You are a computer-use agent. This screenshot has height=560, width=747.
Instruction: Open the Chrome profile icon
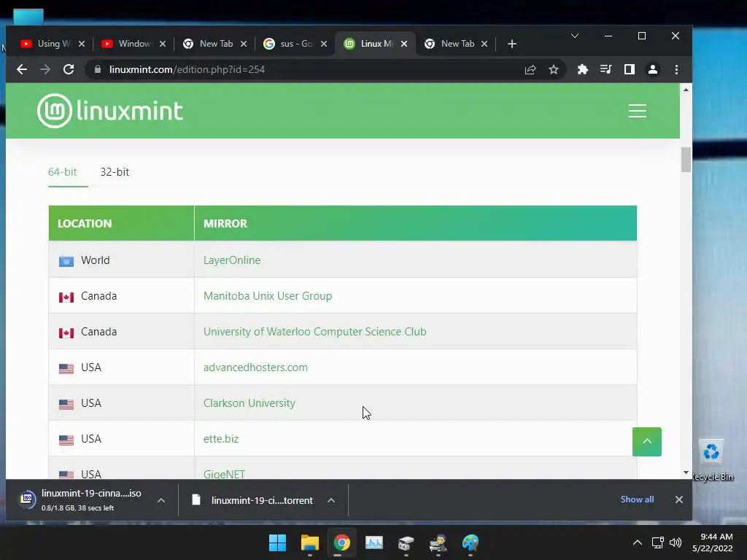click(653, 69)
